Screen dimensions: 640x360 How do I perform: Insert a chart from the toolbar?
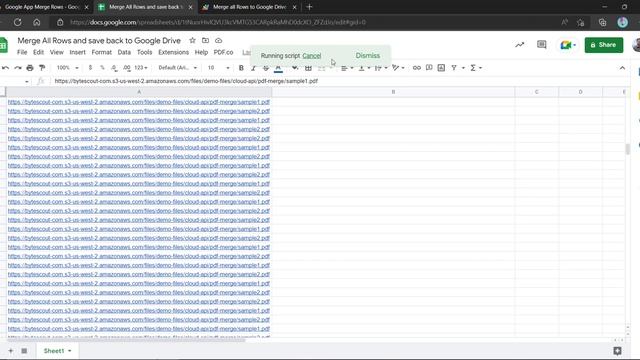point(441,68)
